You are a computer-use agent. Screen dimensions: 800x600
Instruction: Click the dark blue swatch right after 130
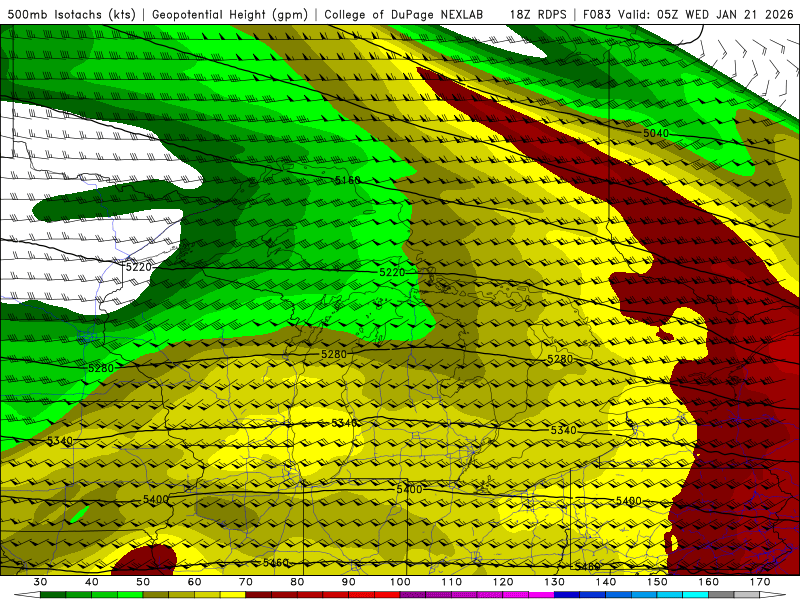(x=567, y=595)
